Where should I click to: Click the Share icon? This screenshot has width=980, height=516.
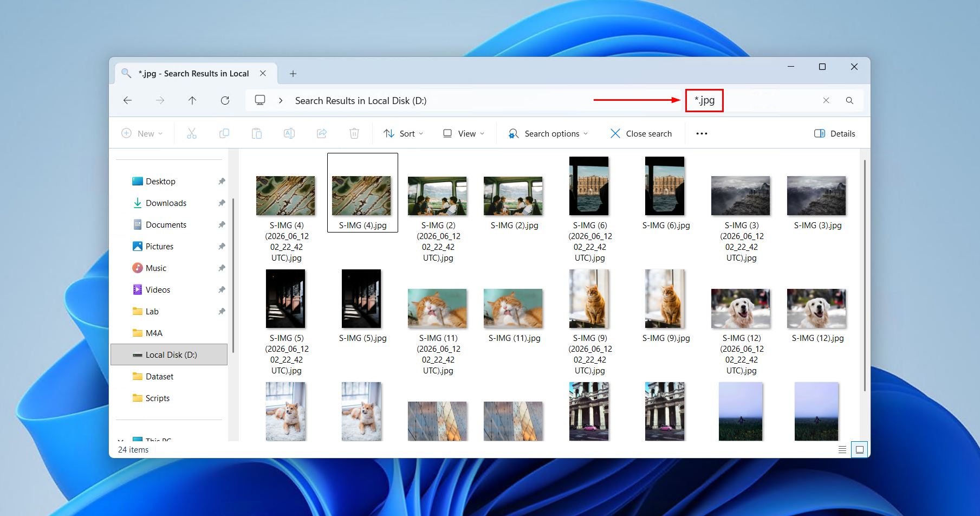[x=322, y=133]
